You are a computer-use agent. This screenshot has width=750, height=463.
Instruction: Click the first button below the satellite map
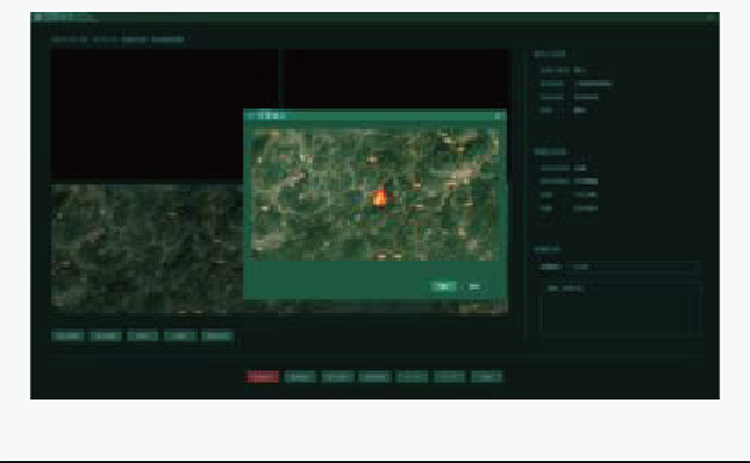click(67, 336)
